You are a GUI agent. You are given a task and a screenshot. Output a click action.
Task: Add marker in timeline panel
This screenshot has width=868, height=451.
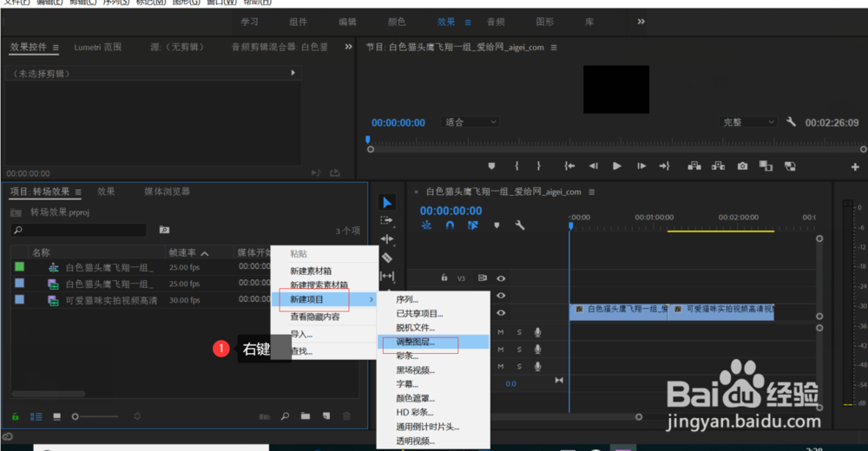click(496, 225)
